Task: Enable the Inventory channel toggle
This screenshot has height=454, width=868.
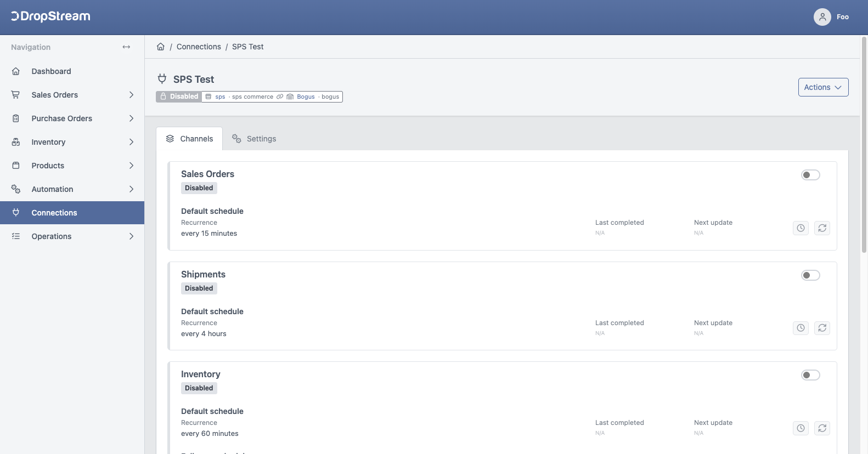Action: click(810, 375)
